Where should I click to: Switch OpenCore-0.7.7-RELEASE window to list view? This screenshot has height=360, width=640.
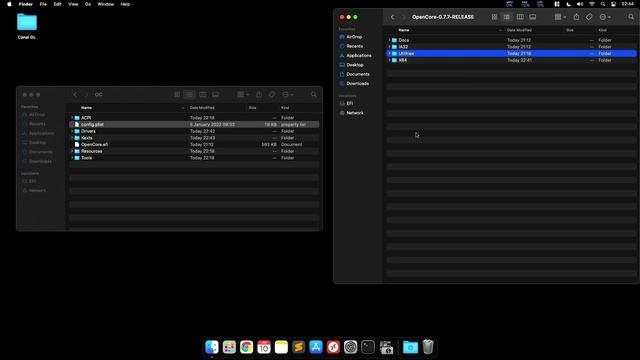point(507,17)
